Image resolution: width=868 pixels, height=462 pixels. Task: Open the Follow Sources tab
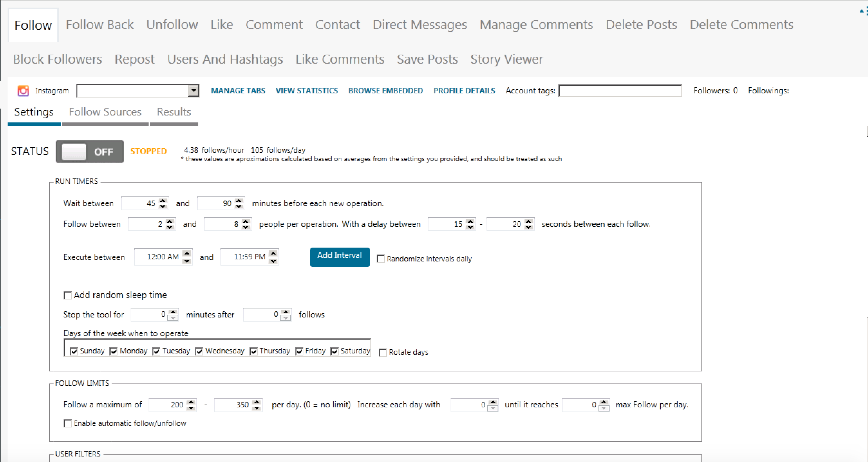tap(105, 112)
